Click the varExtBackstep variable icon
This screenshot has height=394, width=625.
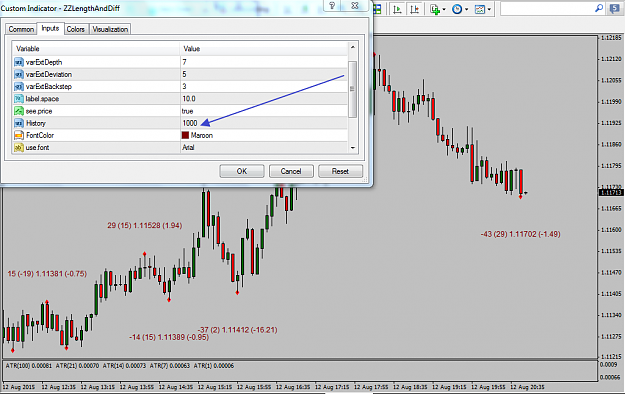coord(19,87)
